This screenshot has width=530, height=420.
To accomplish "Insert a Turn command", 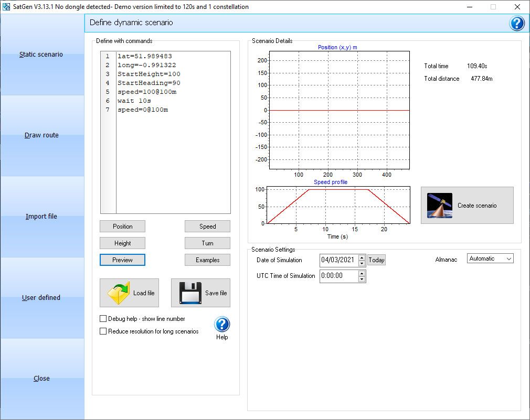I will 207,243.
